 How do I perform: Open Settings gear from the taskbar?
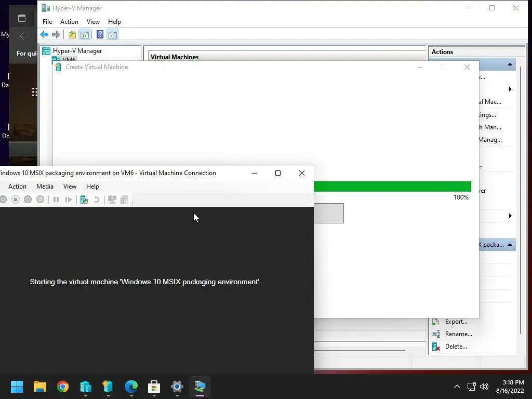pos(177,387)
